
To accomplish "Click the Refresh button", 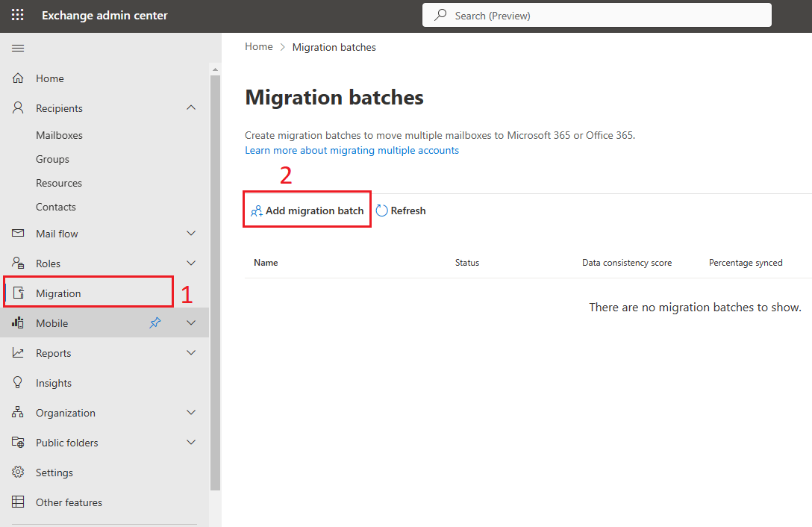I will (x=401, y=211).
